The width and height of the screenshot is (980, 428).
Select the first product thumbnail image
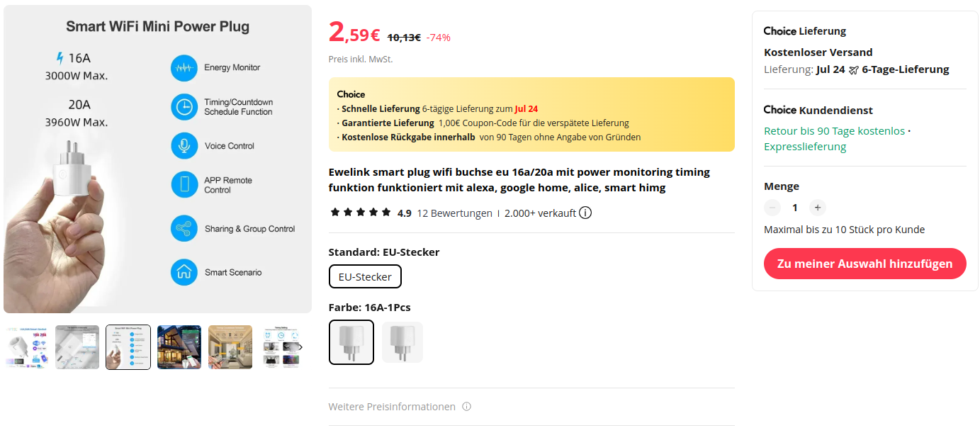pos(26,347)
